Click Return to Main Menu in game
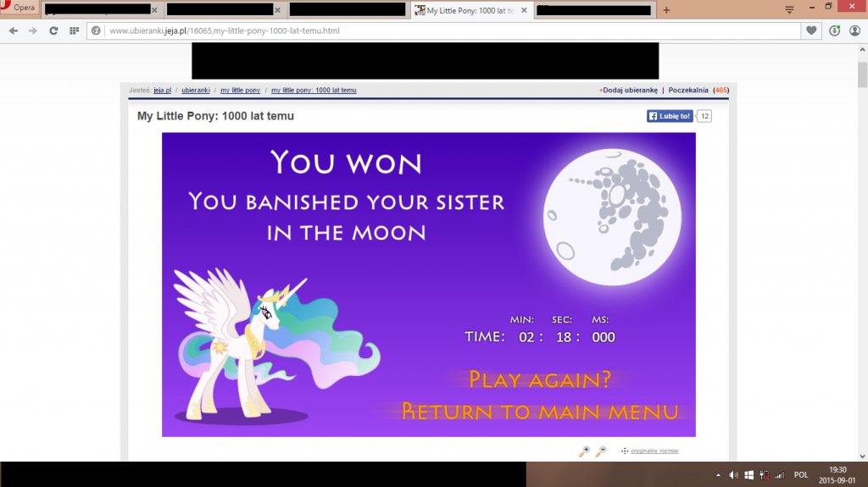Screen dimensions: 868x487 pyautogui.click(x=540, y=412)
